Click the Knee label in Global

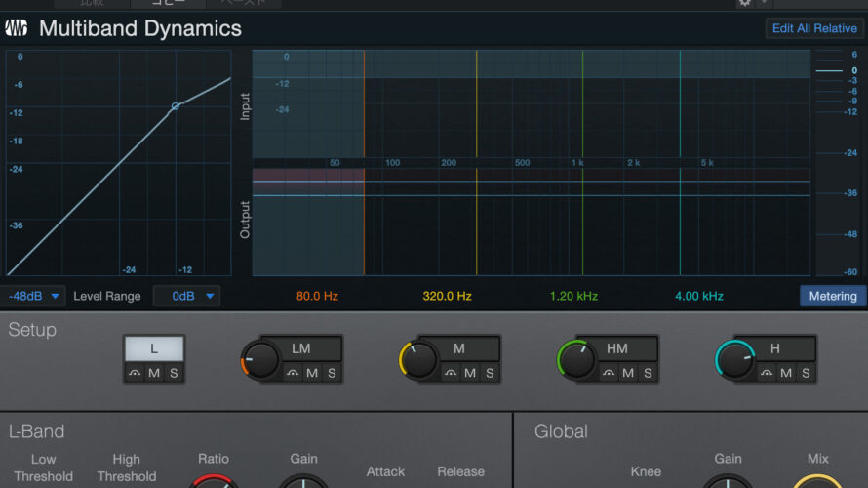click(646, 472)
